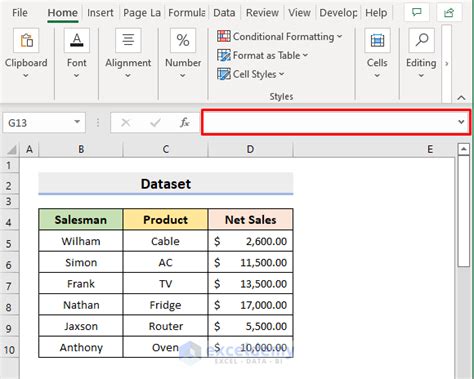Viewport: 474px width, 379px height.
Task: Select the cell containing Anthony
Action: 81,347
